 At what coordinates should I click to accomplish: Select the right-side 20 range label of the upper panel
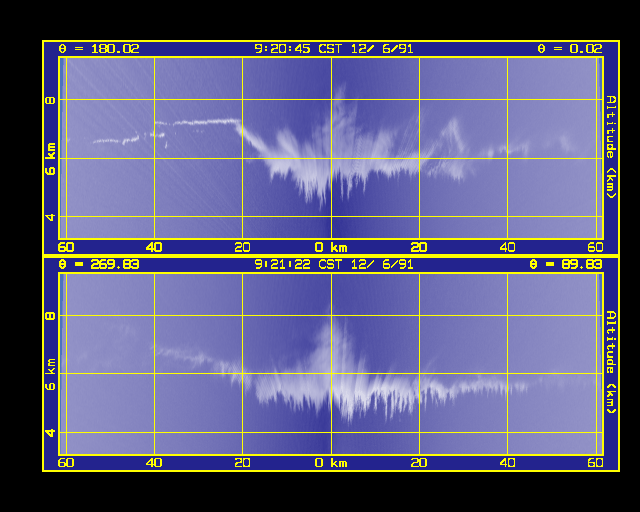pyautogui.click(x=419, y=247)
